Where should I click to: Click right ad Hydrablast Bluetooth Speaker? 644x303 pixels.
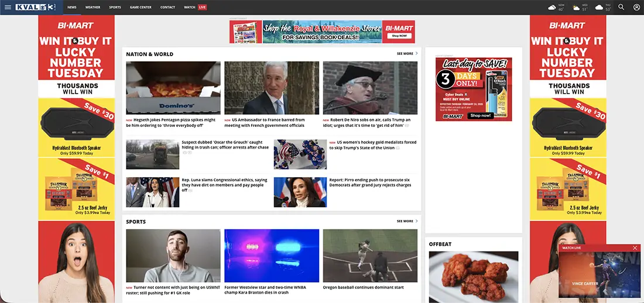568,128
